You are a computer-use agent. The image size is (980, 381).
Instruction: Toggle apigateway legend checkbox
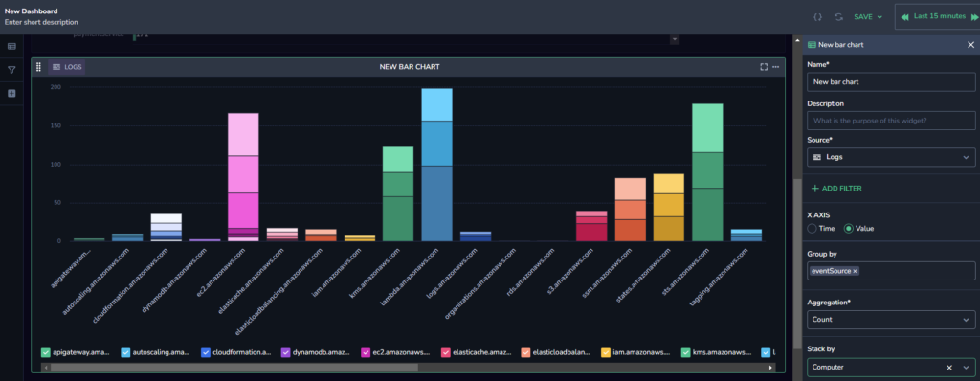tap(45, 352)
